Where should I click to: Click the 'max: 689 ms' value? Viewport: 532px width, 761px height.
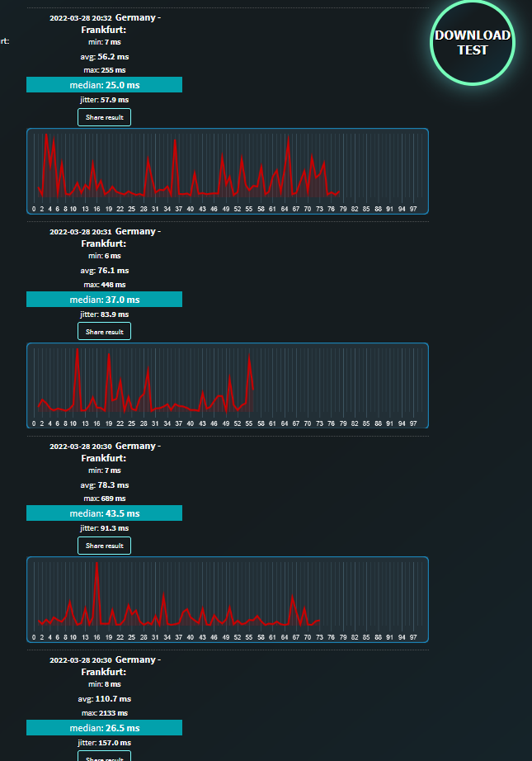tap(105, 499)
